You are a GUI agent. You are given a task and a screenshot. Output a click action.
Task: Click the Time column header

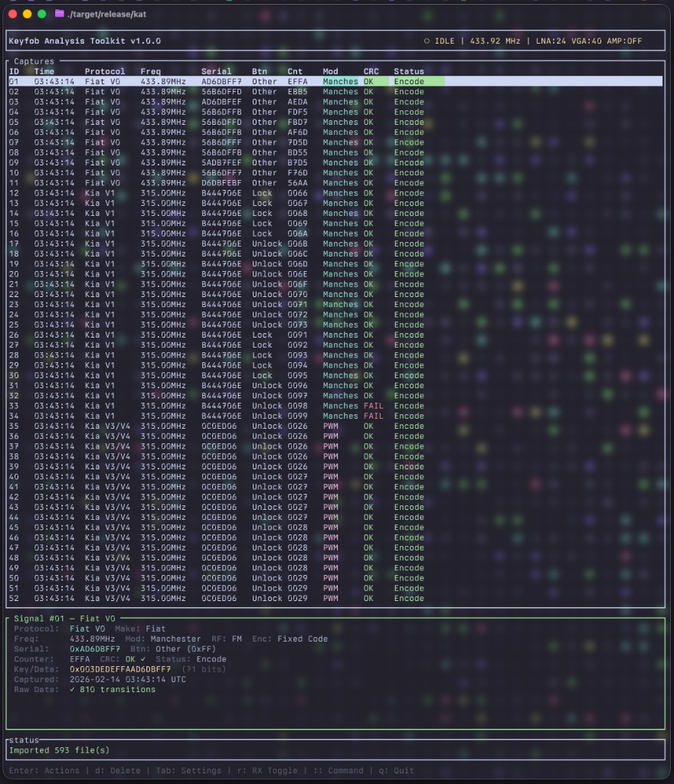[44, 71]
